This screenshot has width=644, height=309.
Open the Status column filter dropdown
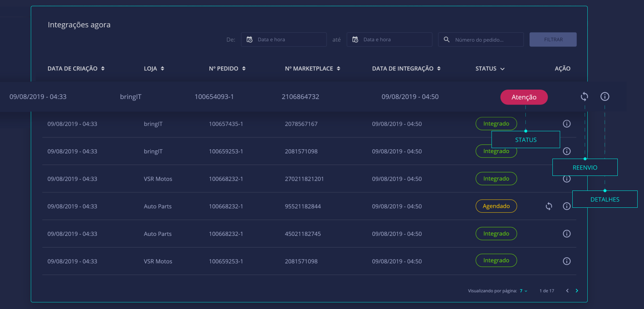point(503,69)
